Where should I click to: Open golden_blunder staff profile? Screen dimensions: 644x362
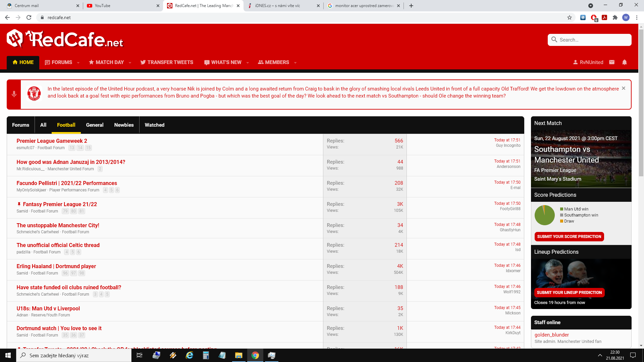point(551,335)
